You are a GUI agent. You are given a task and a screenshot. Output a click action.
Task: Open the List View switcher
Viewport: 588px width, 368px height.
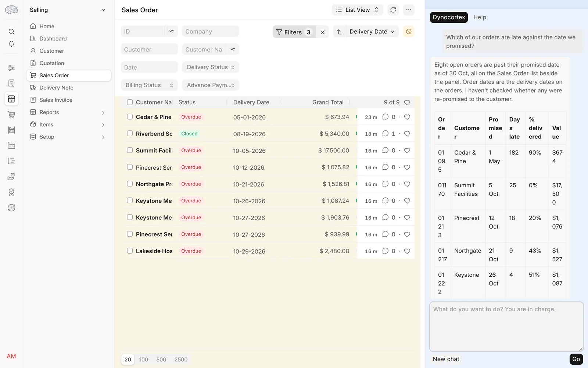click(x=358, y=10)
